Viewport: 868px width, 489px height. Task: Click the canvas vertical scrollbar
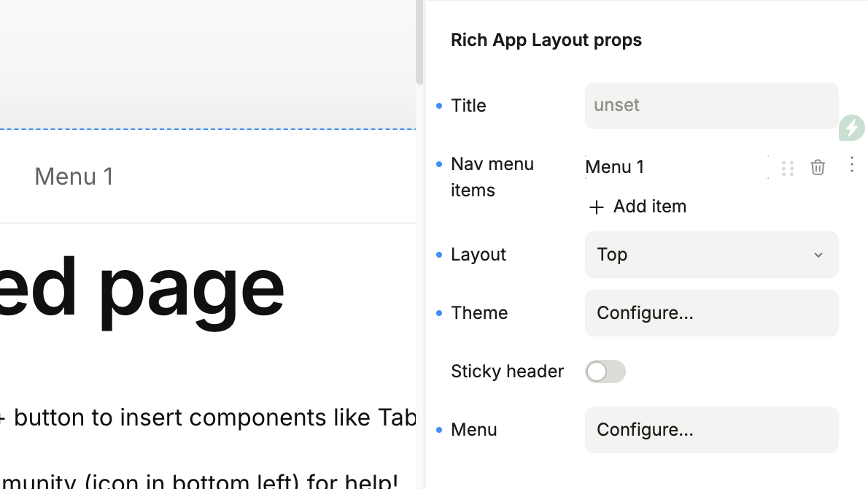(x=419, y=44)
